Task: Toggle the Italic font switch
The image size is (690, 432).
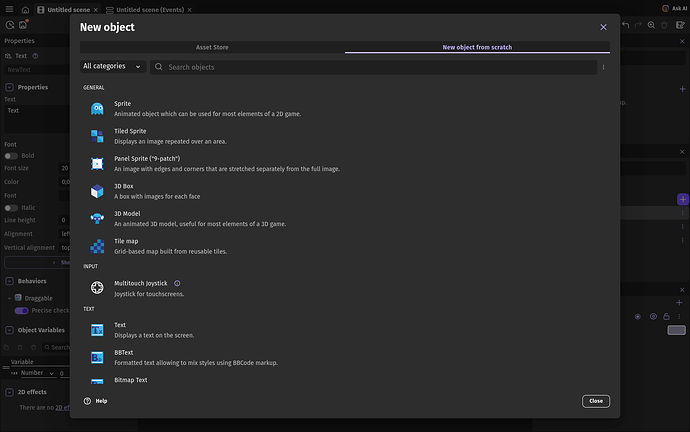Action: point(10,207)
